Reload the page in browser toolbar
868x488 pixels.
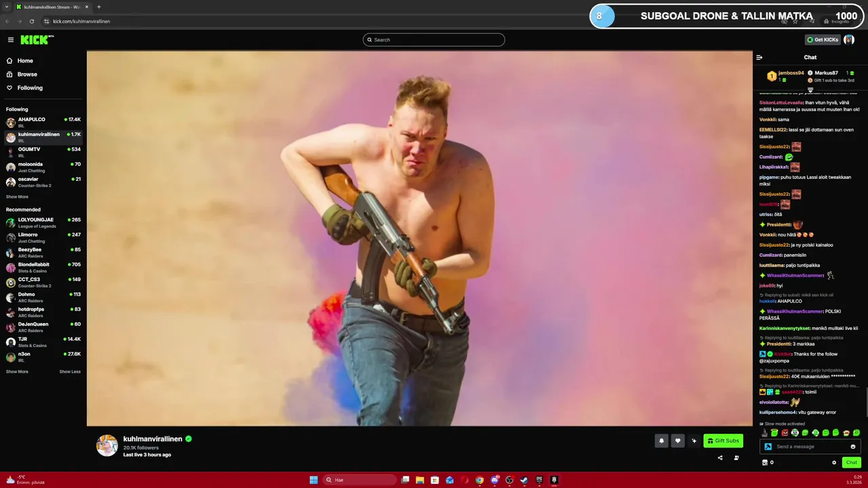31,21
